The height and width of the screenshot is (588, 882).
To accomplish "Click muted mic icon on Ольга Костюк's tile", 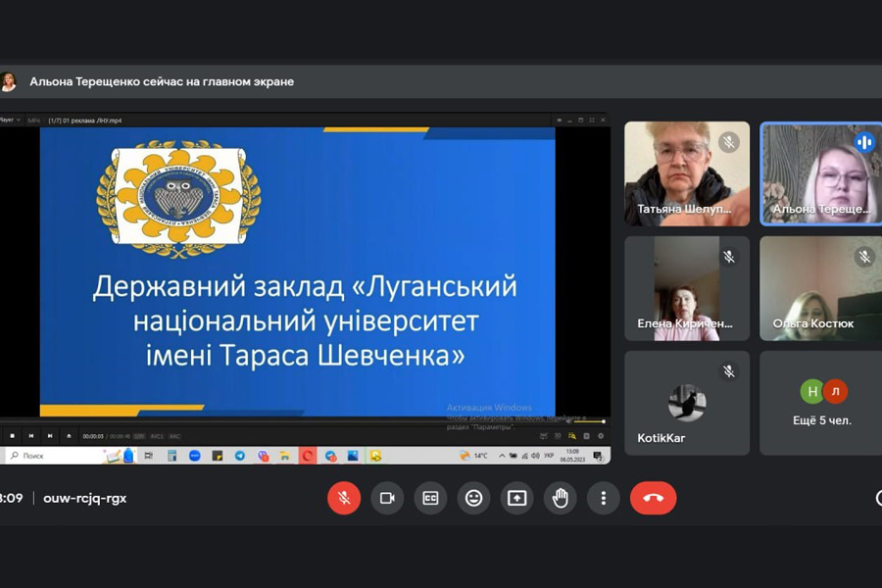I will click(864, 257).
